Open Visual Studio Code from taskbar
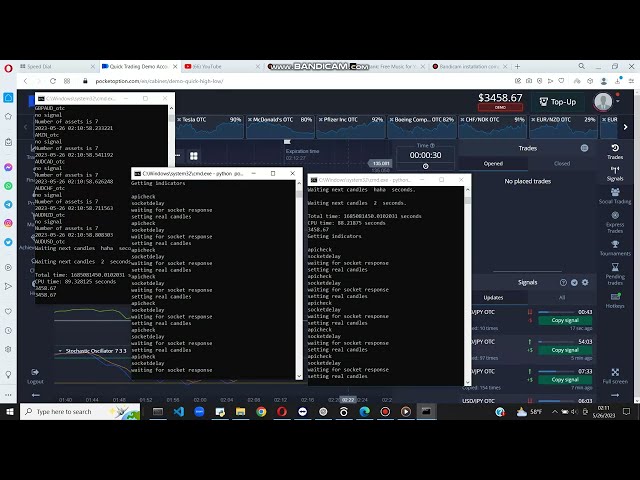640x480 pixels. click(x=178, y=412)
